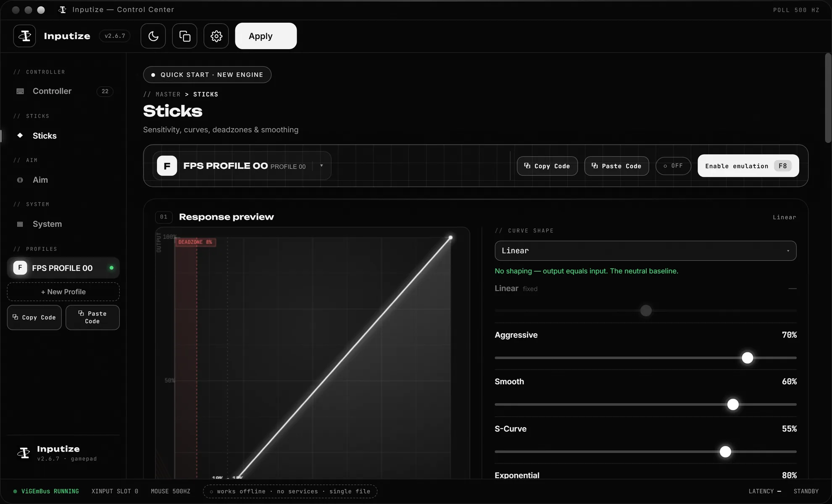The image size is (832, 504).
Task: Open settings gear icon
Action: pyautogui.click(x=216, y=36)
